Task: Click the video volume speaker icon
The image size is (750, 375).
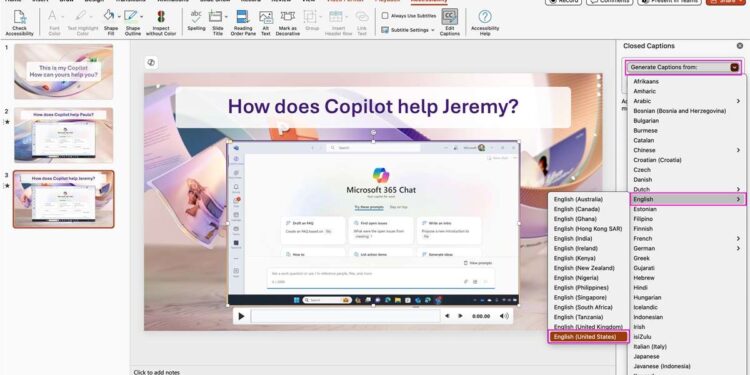Action: coord(504,316)
